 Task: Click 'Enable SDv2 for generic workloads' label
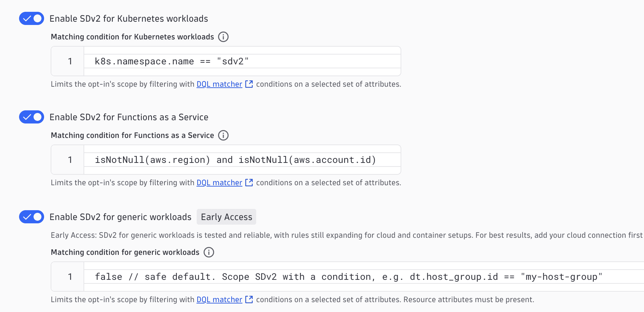point(120,217)
